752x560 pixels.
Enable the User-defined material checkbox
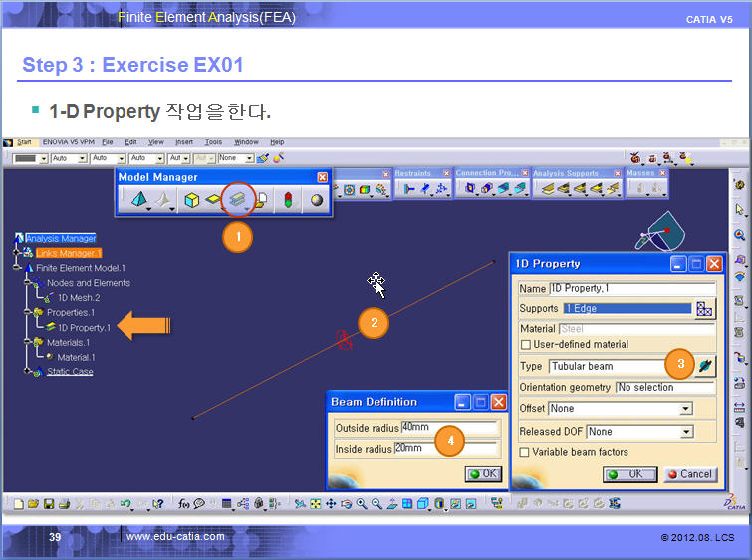point(525,344)
